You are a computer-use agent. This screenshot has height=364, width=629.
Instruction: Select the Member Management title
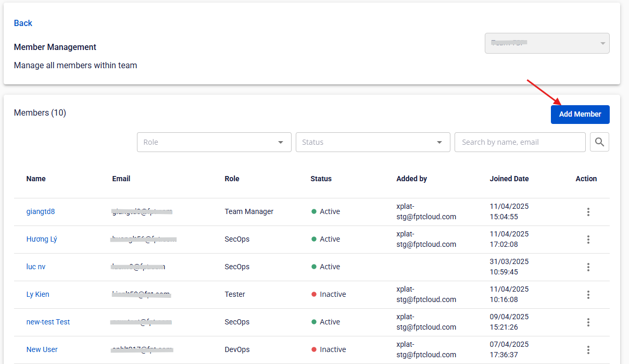55,47
